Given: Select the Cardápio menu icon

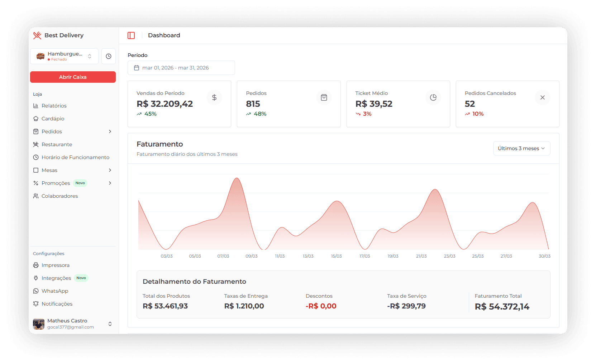Looking at the screenshot, I should click(x=36, y=119).
